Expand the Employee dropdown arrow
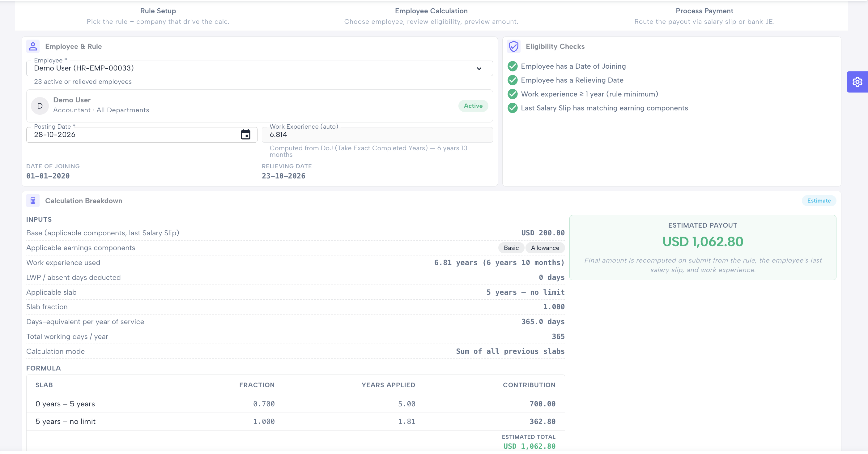Screen dimensions: 868x454 [x=479, y=68]
